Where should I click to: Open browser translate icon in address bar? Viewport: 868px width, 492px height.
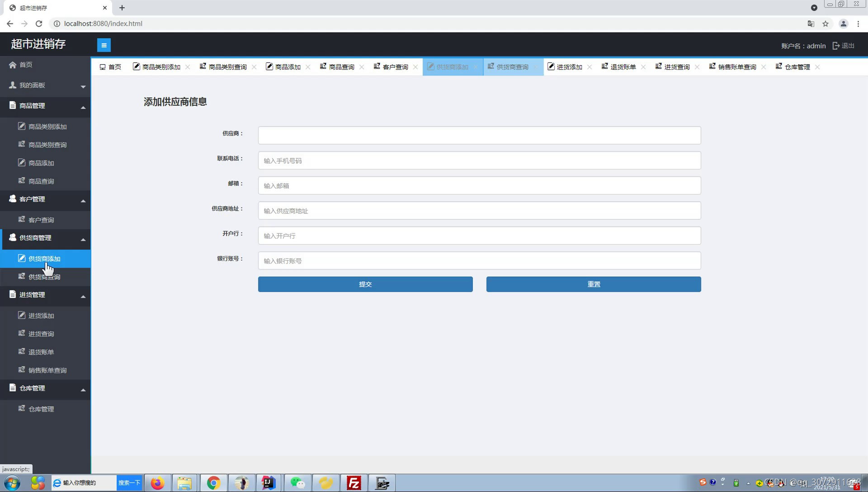click(x=811, y=24)
